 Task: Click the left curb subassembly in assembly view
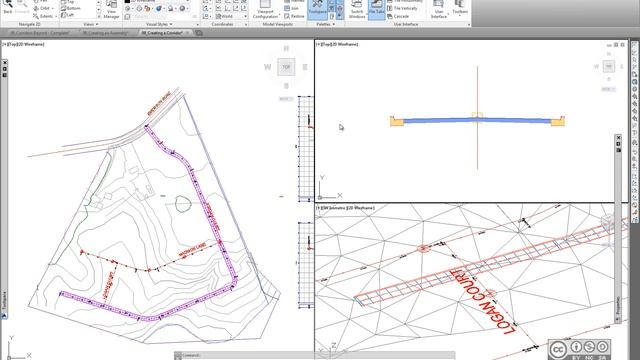pyautogui.click(x=397, y=121)
